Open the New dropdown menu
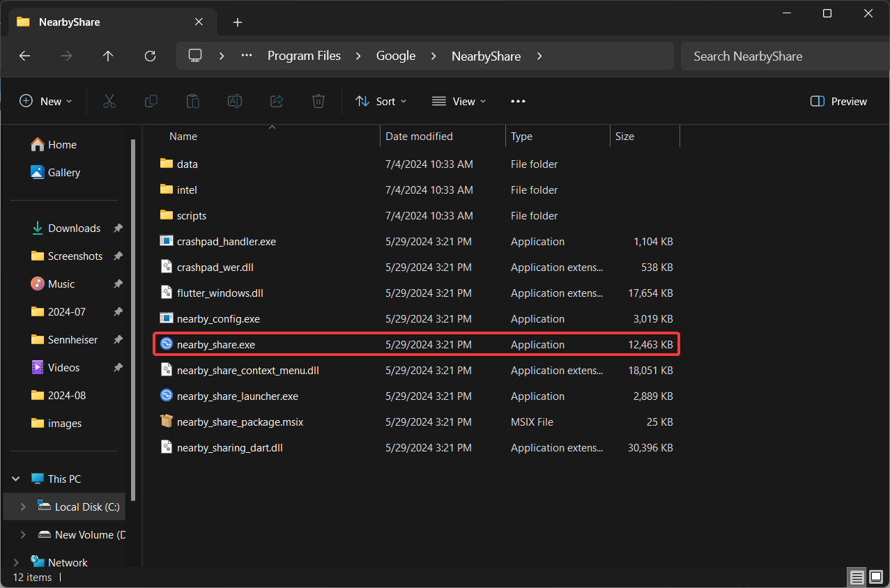 point(46,102)
